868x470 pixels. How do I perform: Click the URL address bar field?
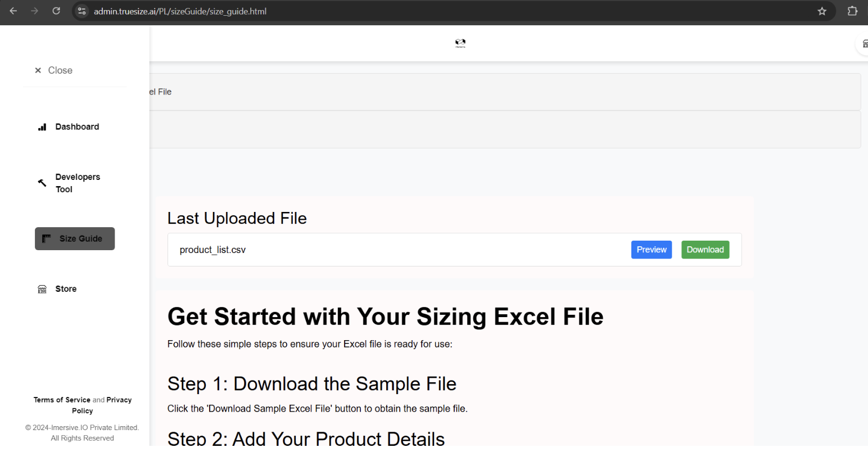[x=450, y=11]
